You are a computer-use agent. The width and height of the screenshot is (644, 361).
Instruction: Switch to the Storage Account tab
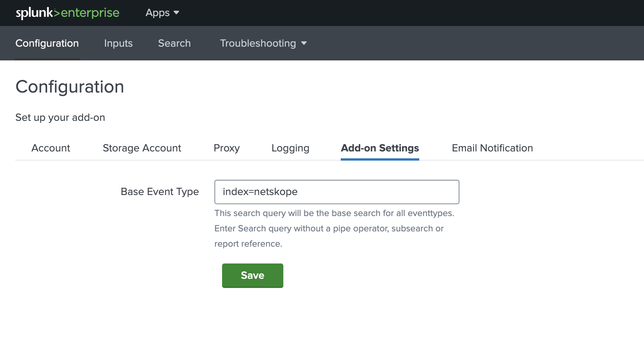[x=142, y=148]
